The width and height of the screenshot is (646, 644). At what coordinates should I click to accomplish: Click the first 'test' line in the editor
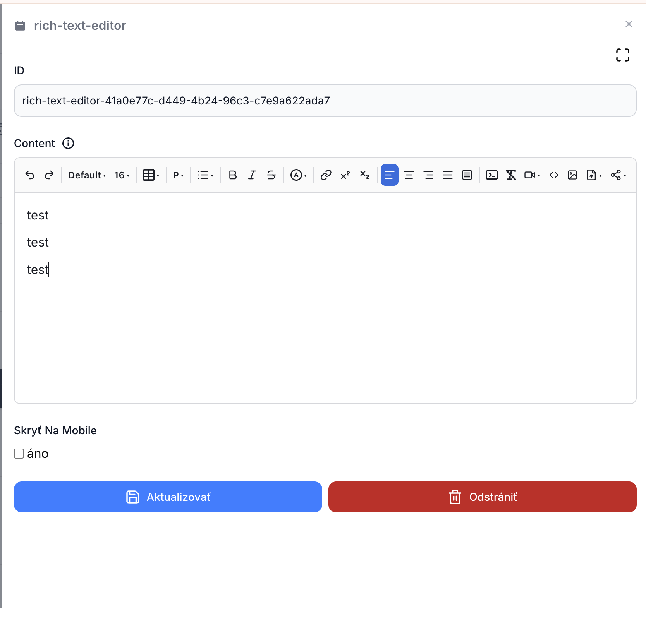(38, 215)
